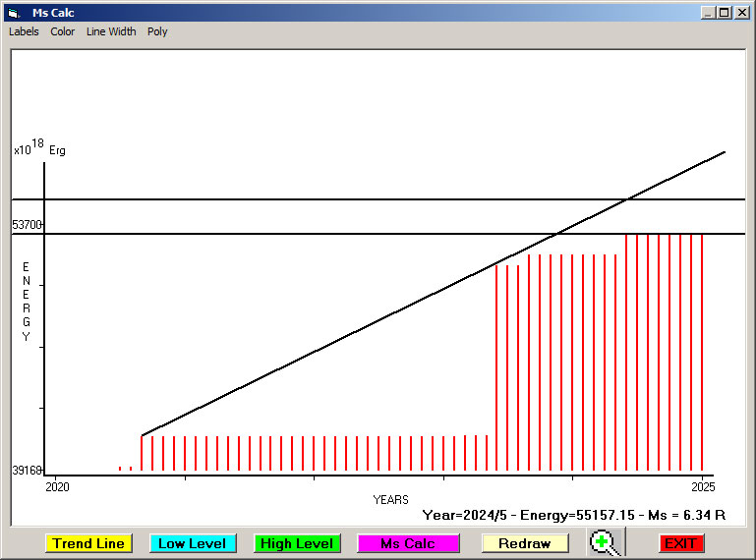The width and height of the screenshot is (756, 560).
Task: Click the 39168 energy axis label
Action: pos(27,471)
